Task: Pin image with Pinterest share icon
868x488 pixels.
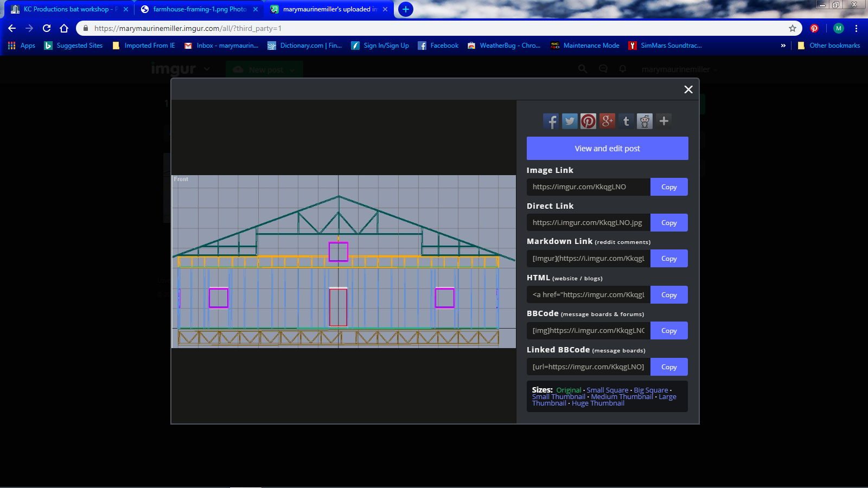Action: coord(588,121)
